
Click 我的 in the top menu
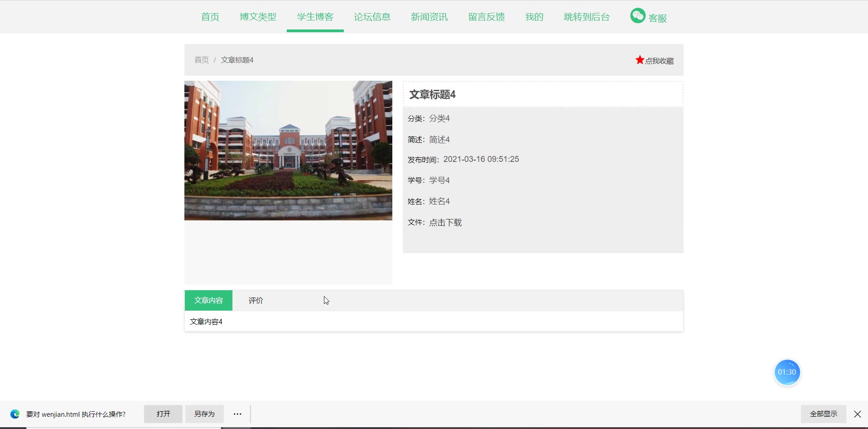point(534,17)
